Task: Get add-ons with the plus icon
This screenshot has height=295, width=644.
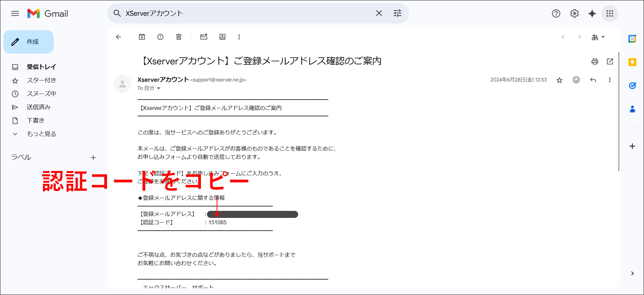Action: 632,146
